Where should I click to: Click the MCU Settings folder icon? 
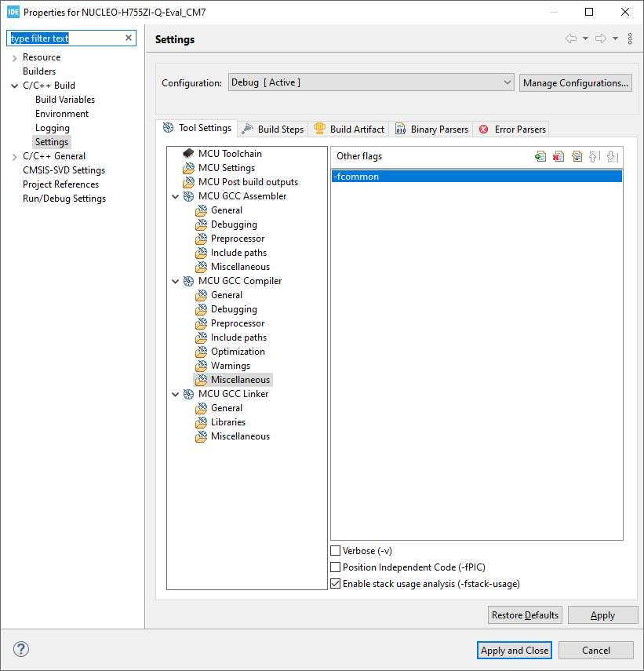[188, 168]
